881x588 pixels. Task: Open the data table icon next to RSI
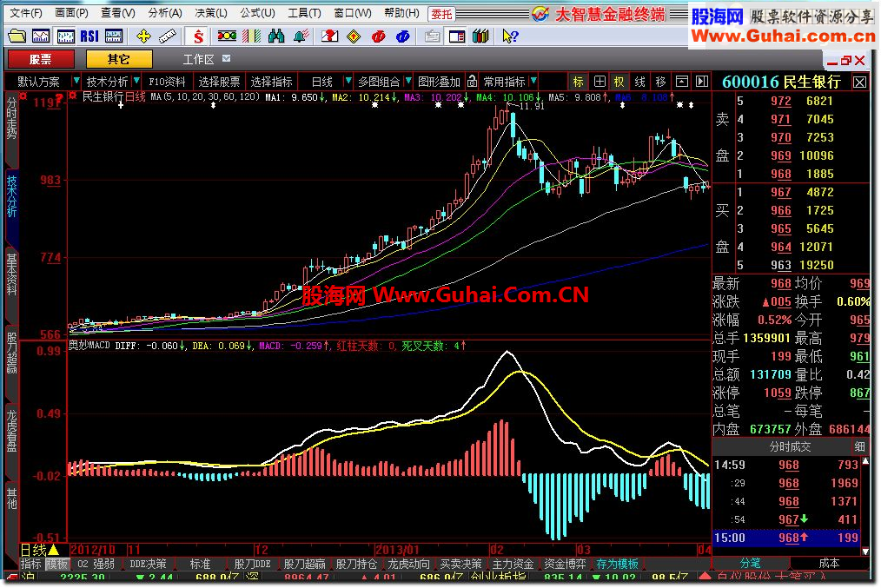pyautogui.click(x=114, y=36)
